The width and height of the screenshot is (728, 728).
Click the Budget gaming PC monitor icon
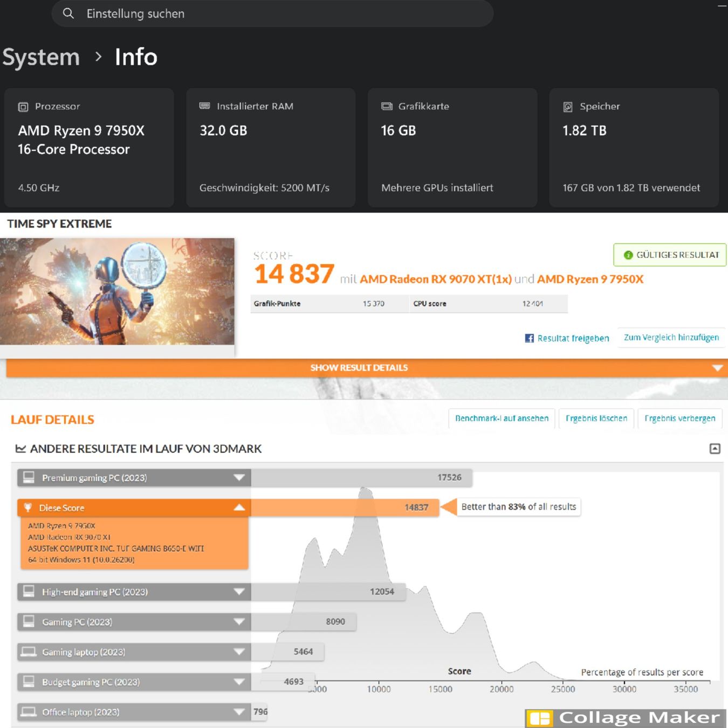29,681
